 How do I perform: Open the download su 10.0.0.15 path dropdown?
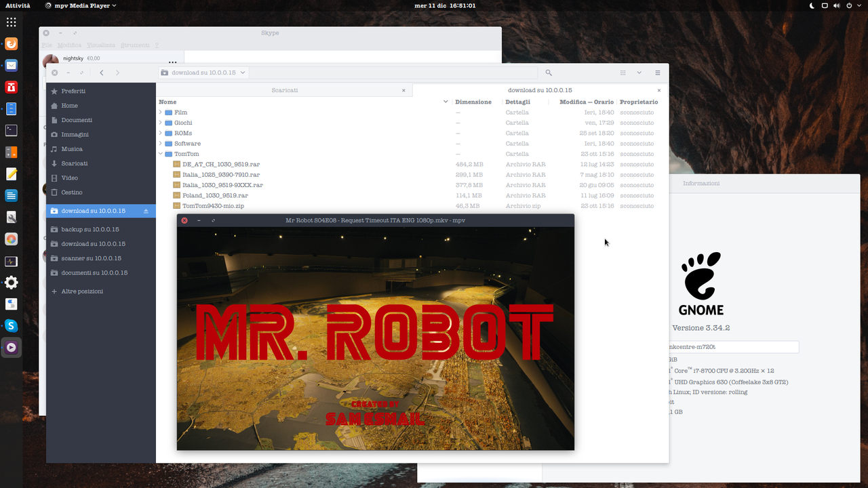click(203, 73)
